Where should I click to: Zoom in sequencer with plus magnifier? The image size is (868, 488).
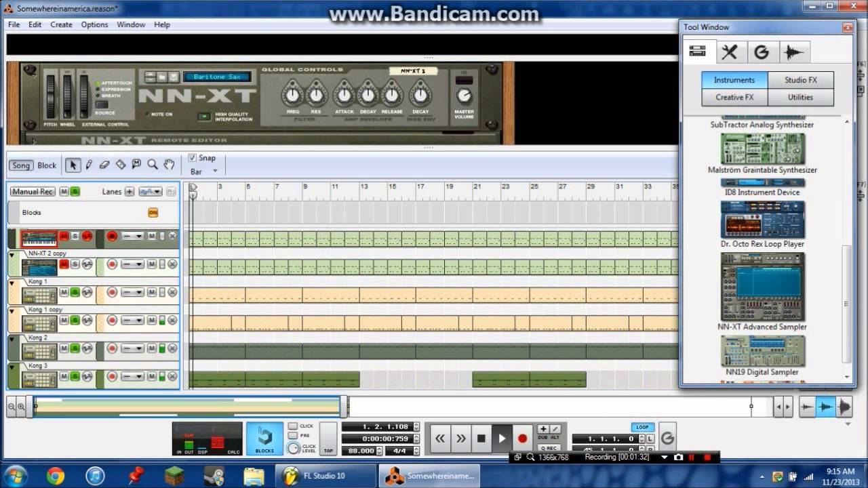(x=21, y=407)
